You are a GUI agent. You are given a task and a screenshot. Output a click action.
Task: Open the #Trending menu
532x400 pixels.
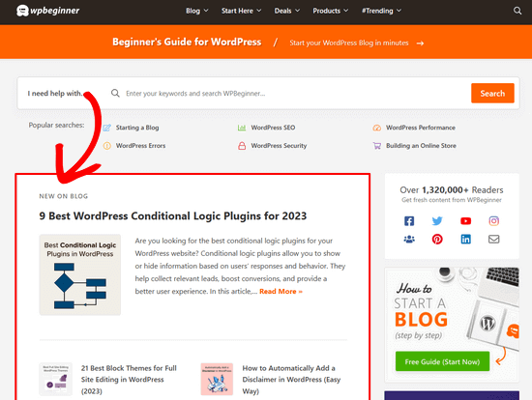pyautogui.click(x=381, y=11)
